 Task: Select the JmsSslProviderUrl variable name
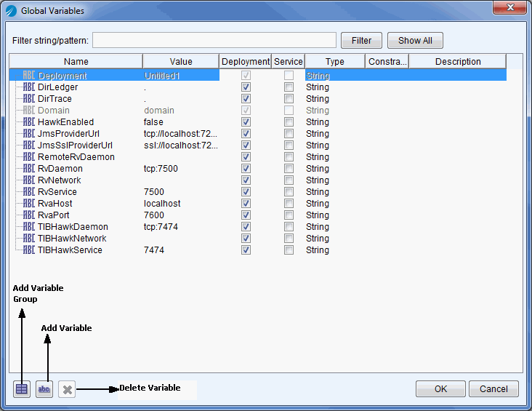(75, 145)
